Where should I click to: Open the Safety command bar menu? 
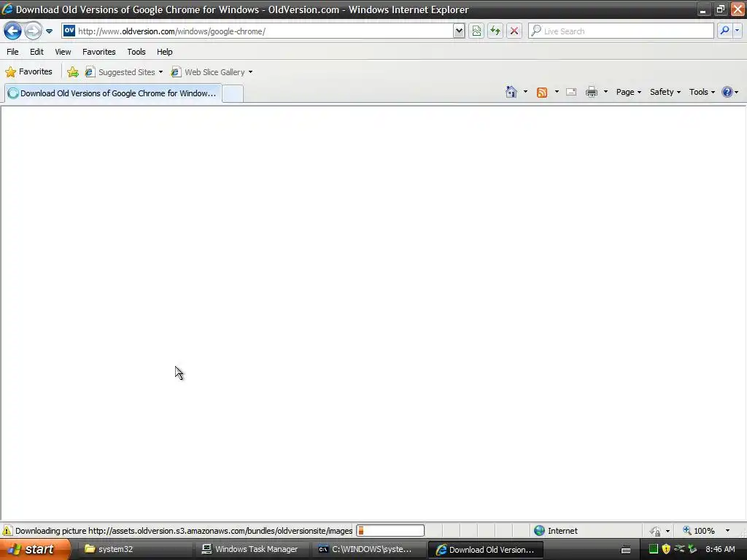(665, 92)
